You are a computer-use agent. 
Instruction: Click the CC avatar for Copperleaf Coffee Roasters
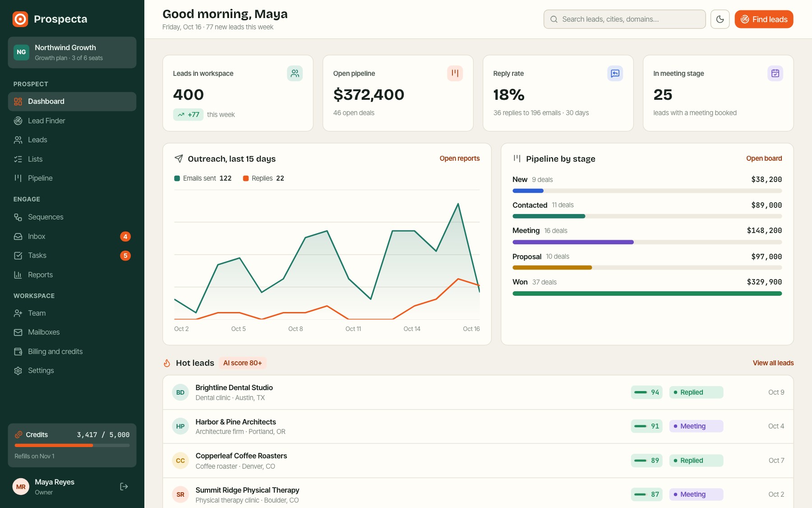pos(180,461)
